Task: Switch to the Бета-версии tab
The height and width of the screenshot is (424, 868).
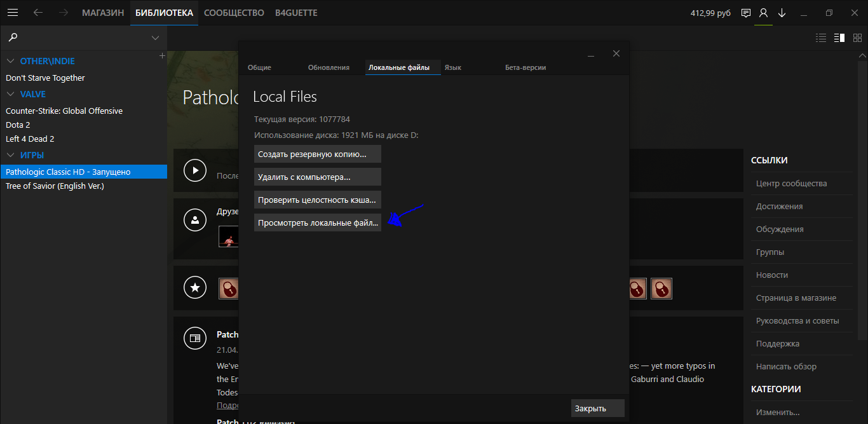Action: pyautogui.click(x=526, y=67)
